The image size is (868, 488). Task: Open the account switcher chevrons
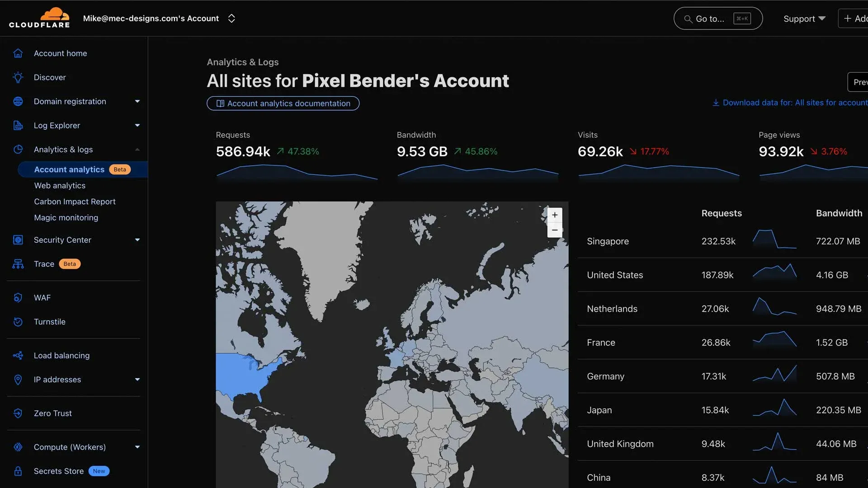tap(231, 19)
